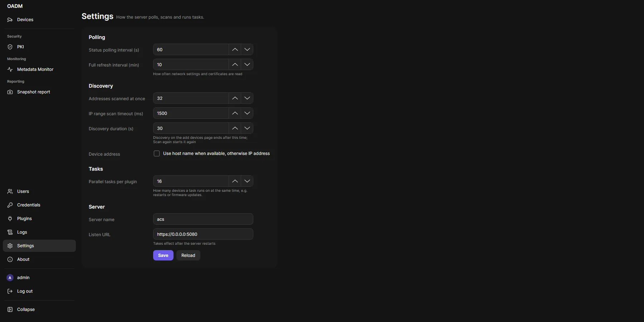The height and width of the screenshot is (322, 644).
Task: Open Metadata Monitor page label
Action: pyautogui.click(x=35, y=69)
